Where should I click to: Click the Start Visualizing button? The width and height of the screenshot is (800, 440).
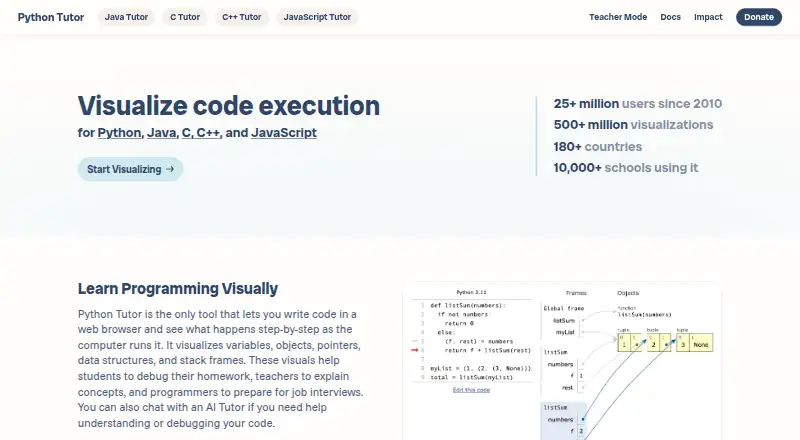(130, 169)
